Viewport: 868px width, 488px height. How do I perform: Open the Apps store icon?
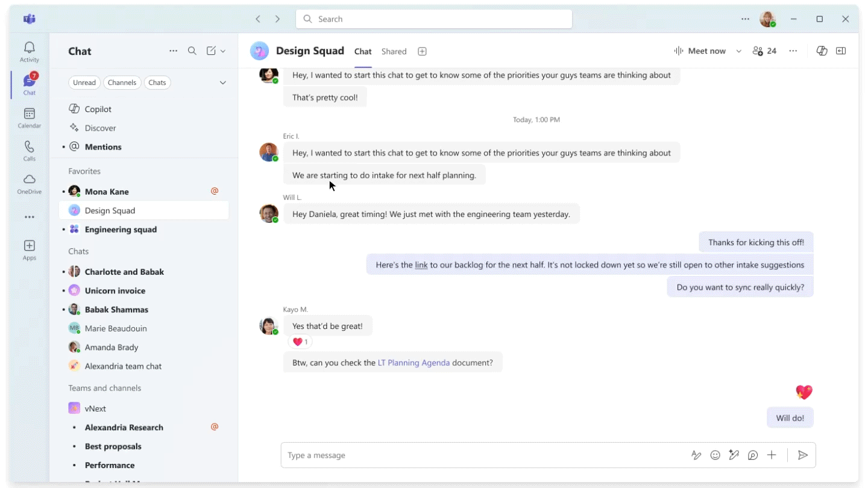tap(29, 249)
